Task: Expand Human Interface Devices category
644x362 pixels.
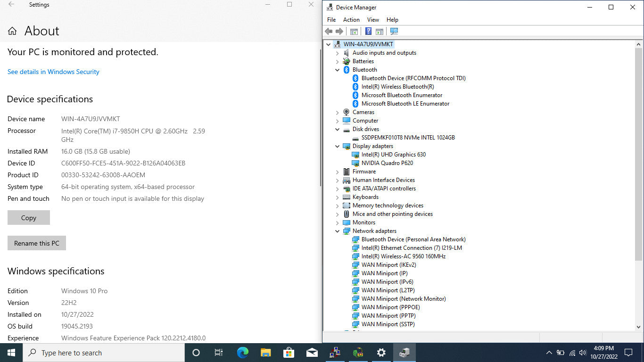Action: (338, 180)
